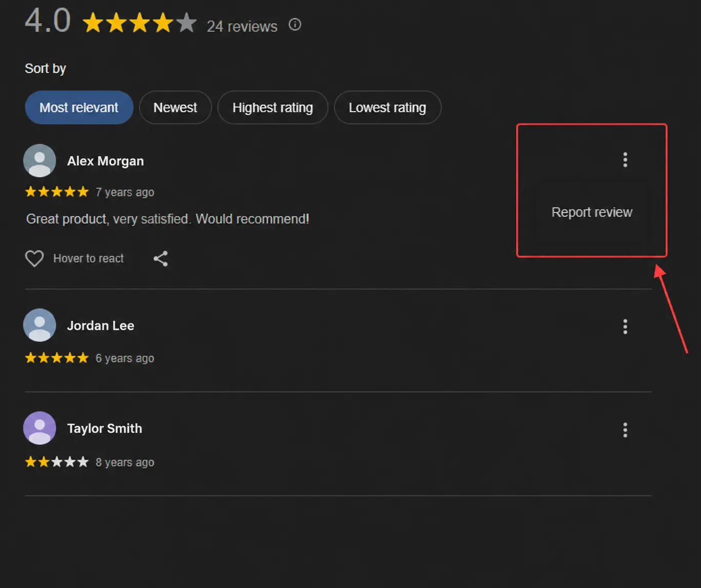The image size is (701, 588).
Task: Share Alex Morgan's review via share icon
Action: [x=161, y=258]
